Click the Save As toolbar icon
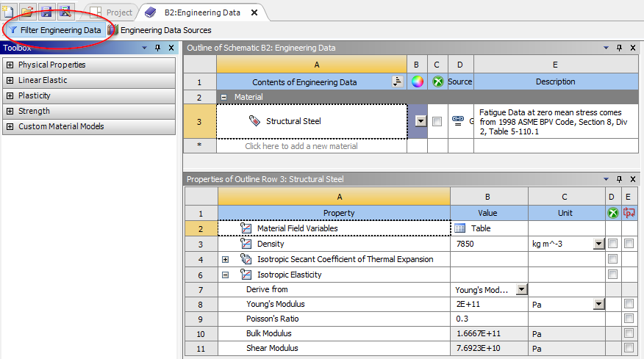This screenshot has height=359, width=644. tap(65, 12)
